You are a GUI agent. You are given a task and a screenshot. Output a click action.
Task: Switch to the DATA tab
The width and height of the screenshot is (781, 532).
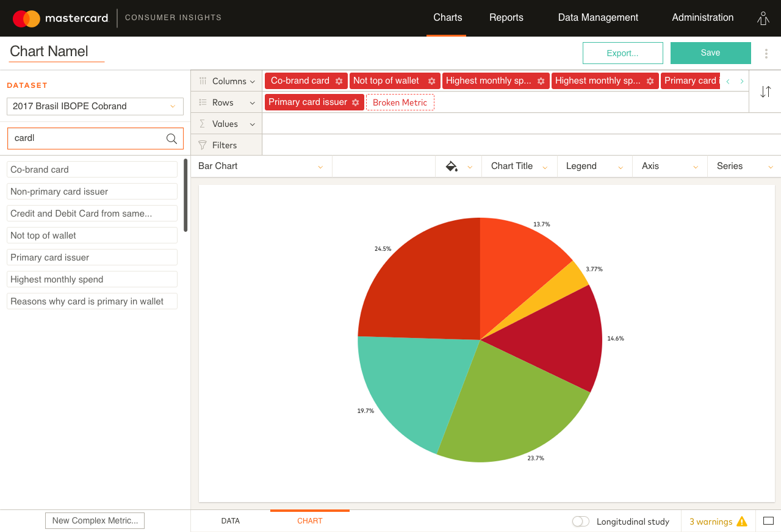pyautogui.click(x=231, y=521)
